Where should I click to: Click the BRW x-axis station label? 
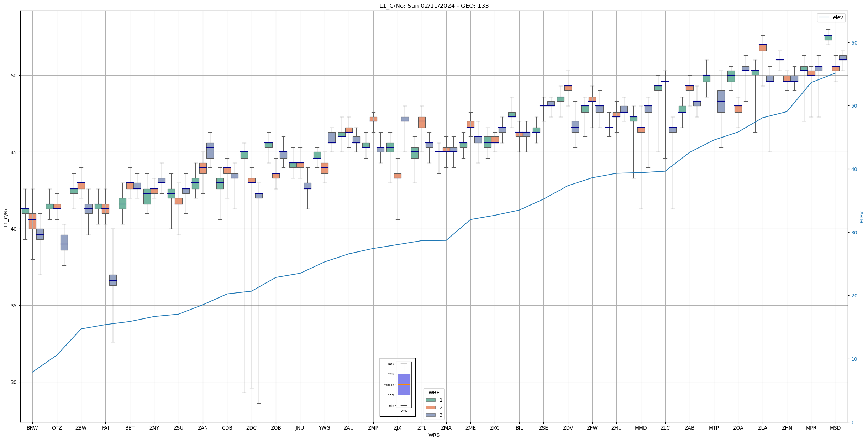pos(32,428)
